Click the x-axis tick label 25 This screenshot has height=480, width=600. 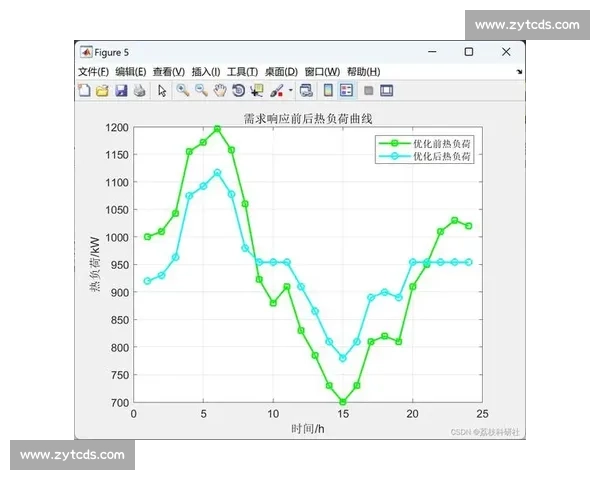click(482, 414)
